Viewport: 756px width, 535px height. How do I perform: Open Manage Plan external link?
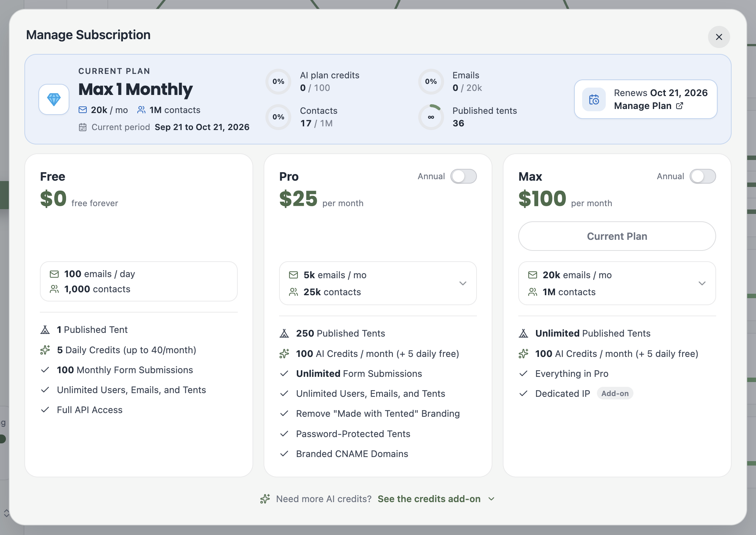(649, 106)
